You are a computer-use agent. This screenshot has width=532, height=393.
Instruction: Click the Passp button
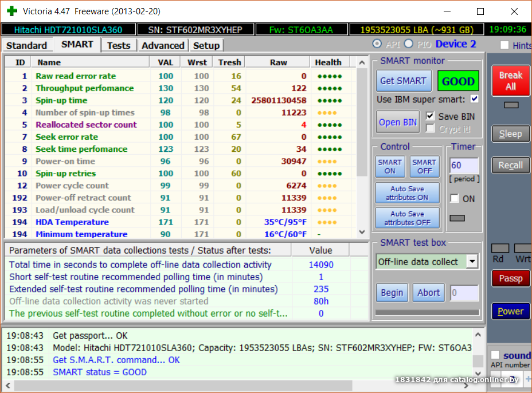(511, 278)
